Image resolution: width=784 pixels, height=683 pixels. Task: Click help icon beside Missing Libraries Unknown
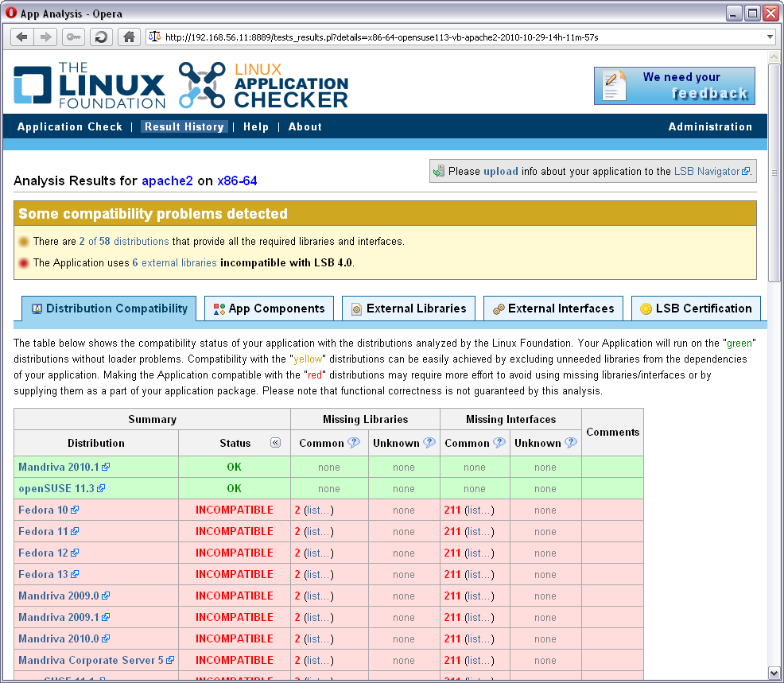coord(429,443)
